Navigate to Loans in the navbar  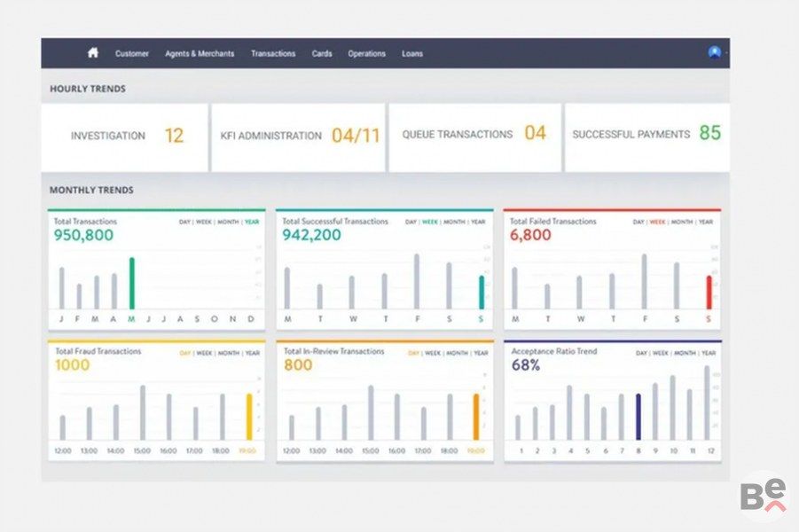(x=412, y=54)
